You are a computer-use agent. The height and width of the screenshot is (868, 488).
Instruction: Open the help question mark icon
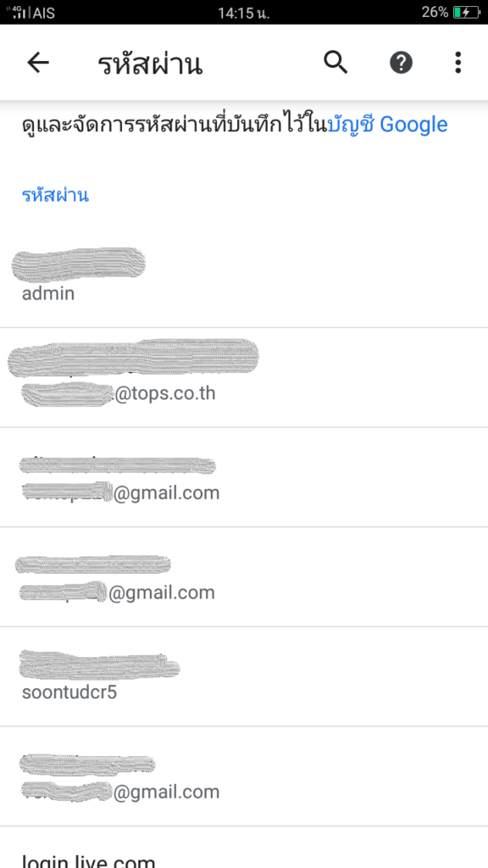tap(401, 63)
